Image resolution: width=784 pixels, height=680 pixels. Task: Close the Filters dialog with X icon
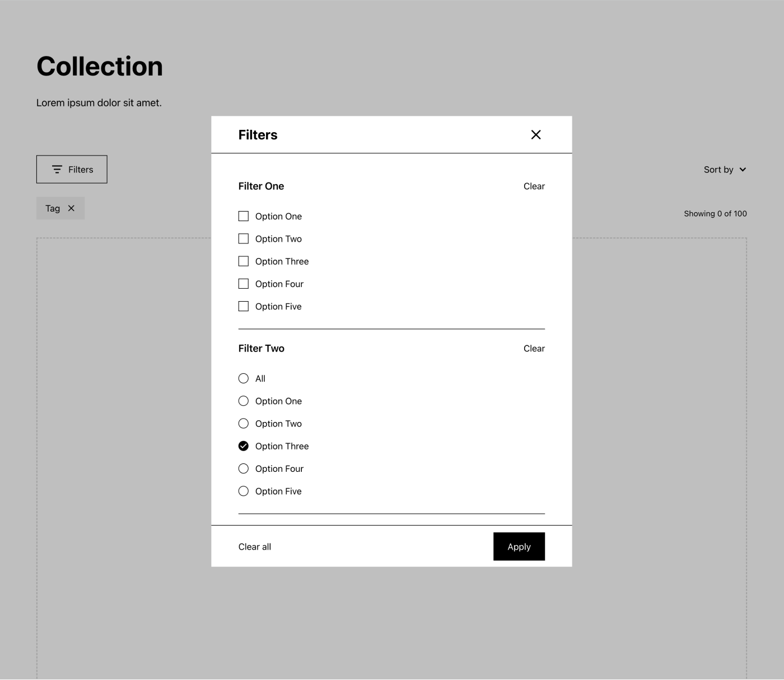coord(536,135)
